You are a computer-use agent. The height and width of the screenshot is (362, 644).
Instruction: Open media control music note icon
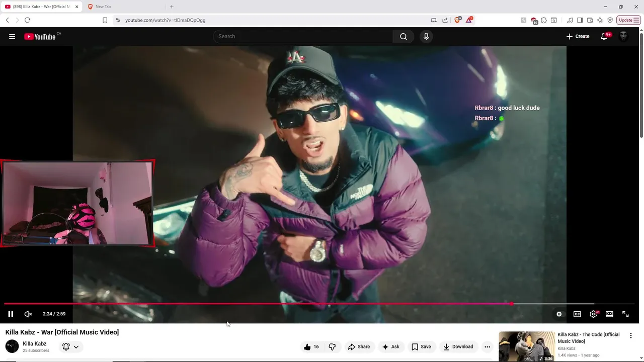tap(570, 20)
